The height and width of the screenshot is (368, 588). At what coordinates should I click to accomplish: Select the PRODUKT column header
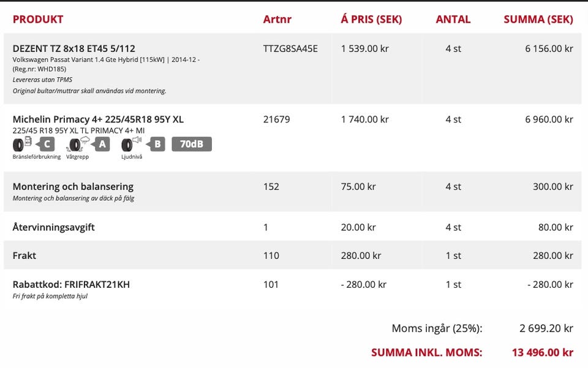pos(38,19)
